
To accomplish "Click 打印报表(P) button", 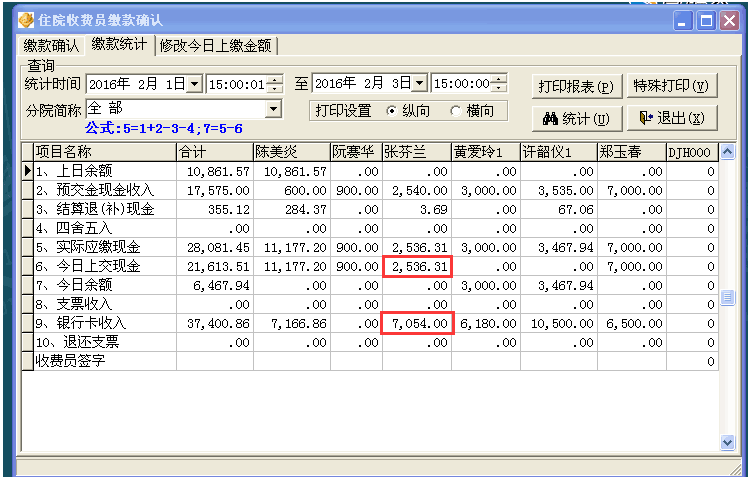I will [x=577, y=87].
